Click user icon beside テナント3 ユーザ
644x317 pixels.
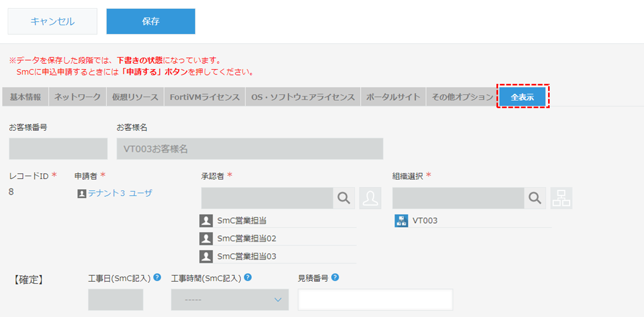point(82,194)
